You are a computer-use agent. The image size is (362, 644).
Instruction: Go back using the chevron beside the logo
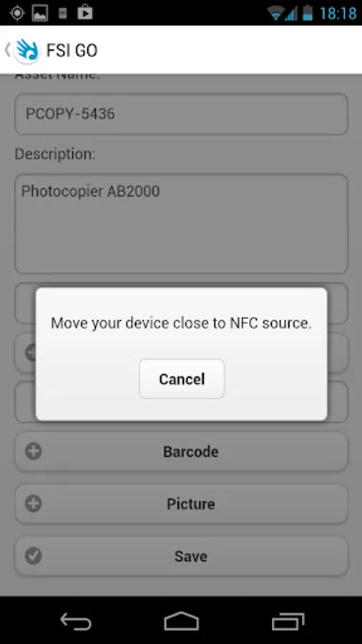click(7, 50)
